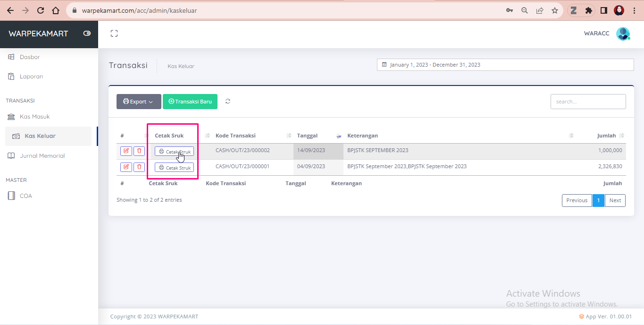Click the WARACC username text
Screen dimensions: 644x325
pyautogui.click(x=596, y=34)
